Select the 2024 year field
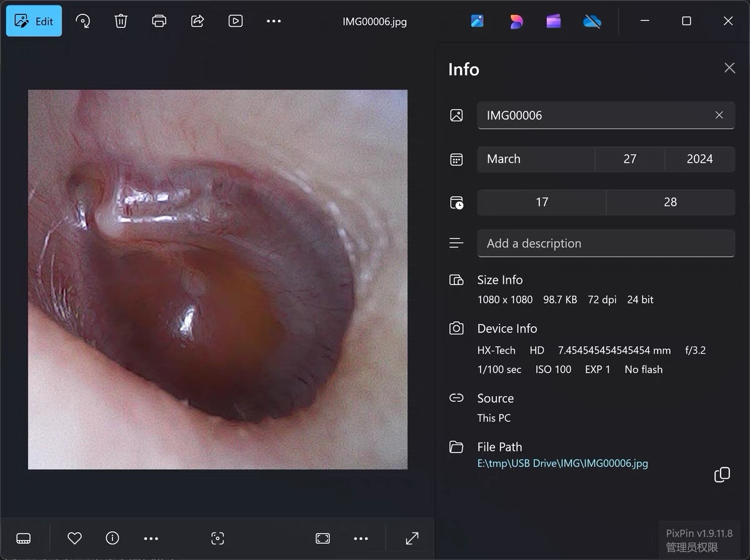750x560 pixels. pos(699,159)
